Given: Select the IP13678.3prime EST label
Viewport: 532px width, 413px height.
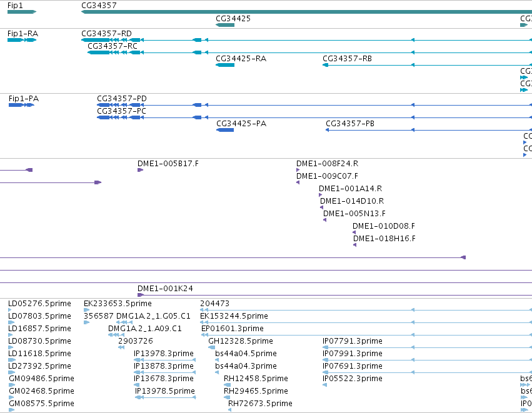Looking at the screenshot, I should click(x=164, y=379).
